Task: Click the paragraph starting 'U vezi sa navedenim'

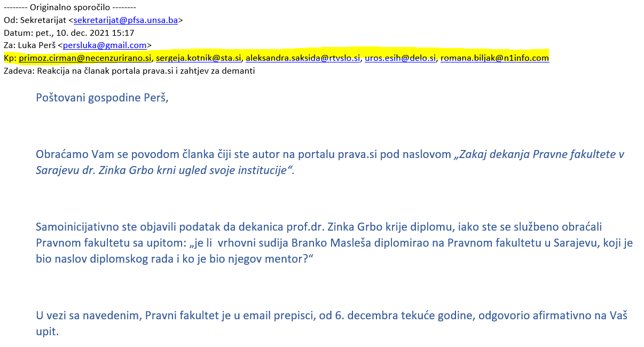Action: pyautogui.click(x=331, y=324)
